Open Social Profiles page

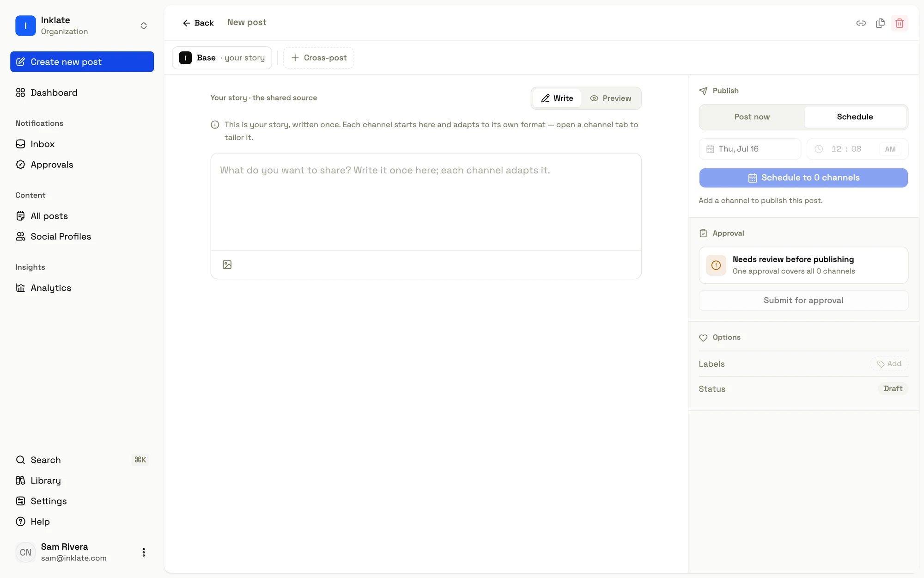click(x=82, y=236)
